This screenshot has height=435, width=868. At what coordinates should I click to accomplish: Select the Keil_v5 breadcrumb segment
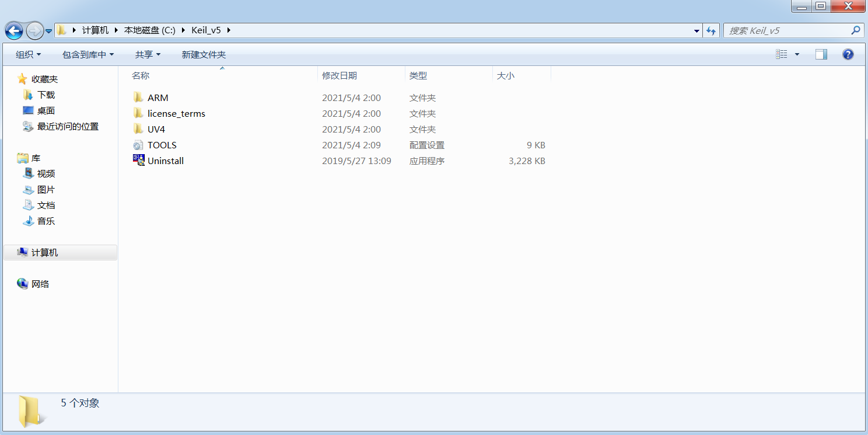(206, 30)
